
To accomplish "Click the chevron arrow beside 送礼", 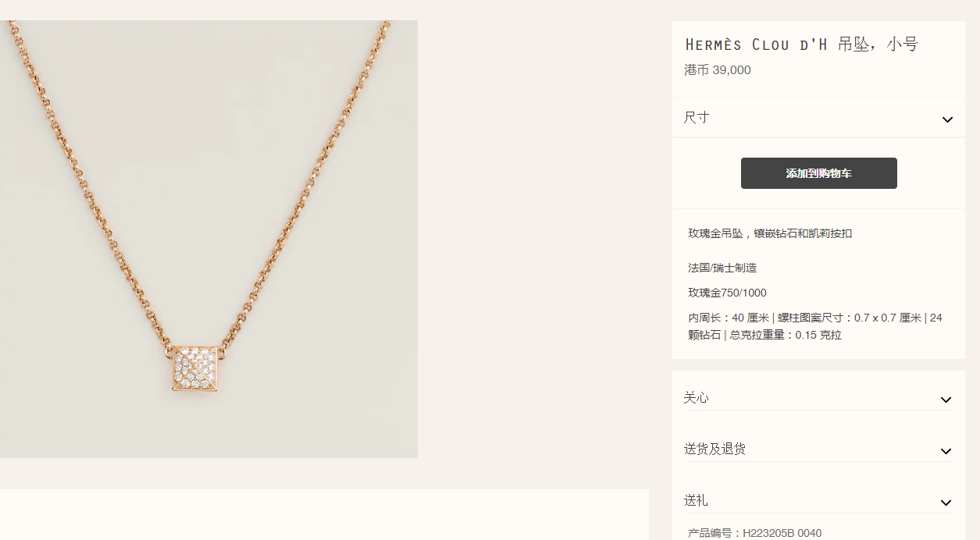I will pyautogui.click(x=946, y=503).
